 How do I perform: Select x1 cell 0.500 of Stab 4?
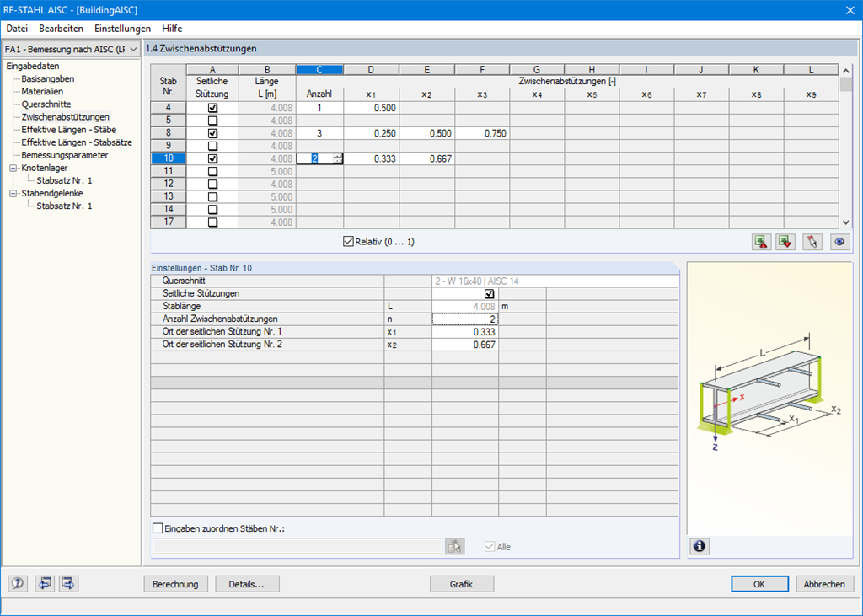click(371, 108)
